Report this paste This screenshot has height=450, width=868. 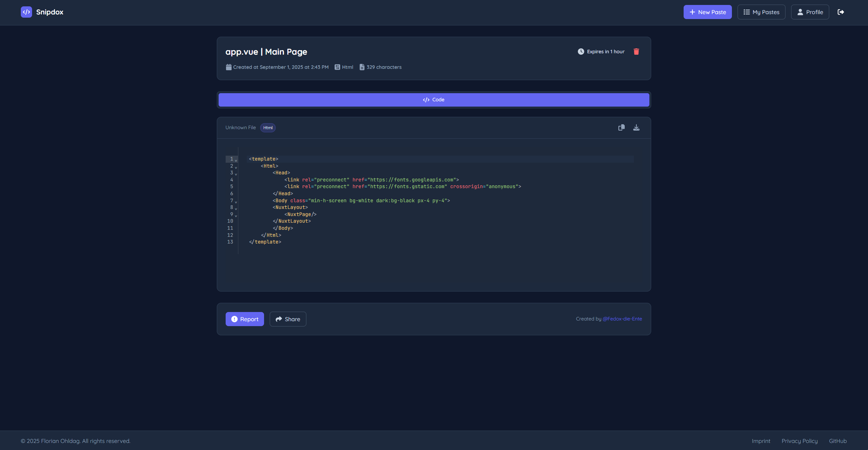click(x=245, y=319)
